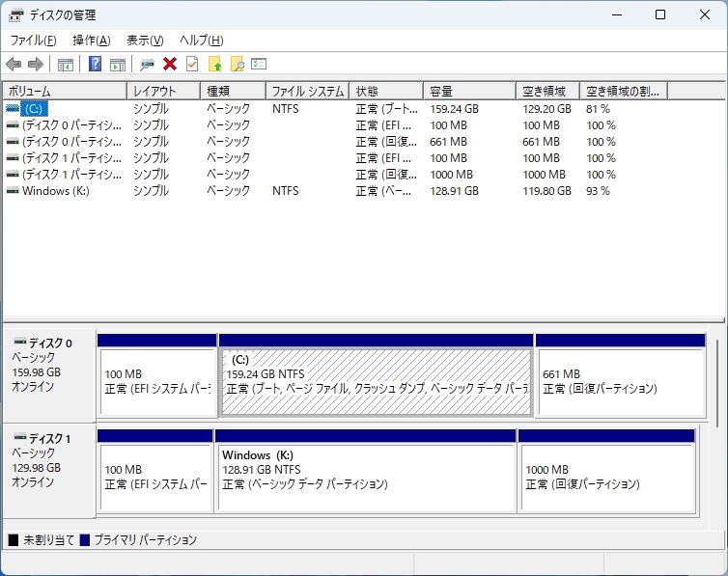Screen dimensions: 728x576
Task: Select the 661 MB recovery partition on Disk 0
Action: coord(620,381)
